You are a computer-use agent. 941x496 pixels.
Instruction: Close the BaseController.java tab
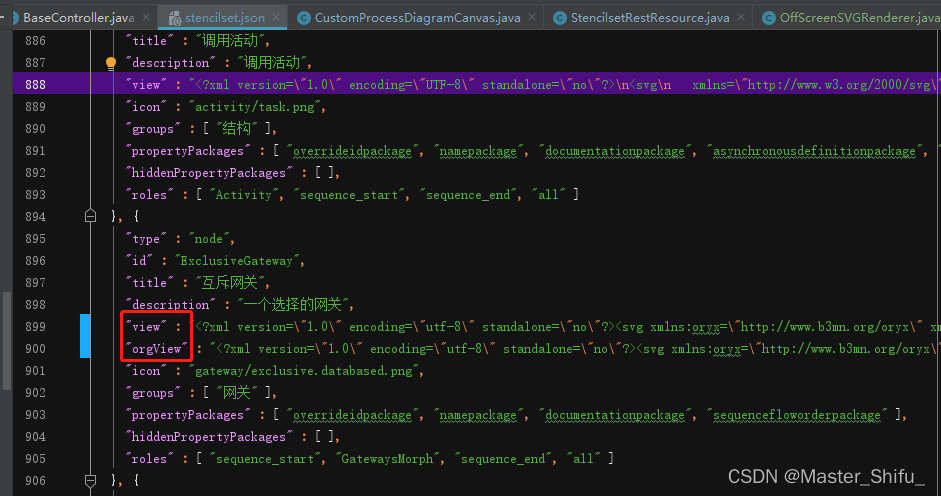click(x=146, y=17)
